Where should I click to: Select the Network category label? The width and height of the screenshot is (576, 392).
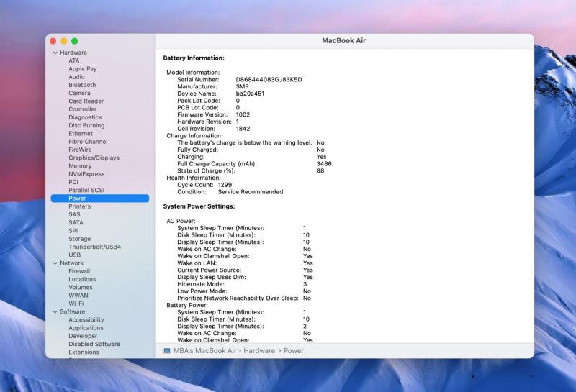(x=71, y=263)
